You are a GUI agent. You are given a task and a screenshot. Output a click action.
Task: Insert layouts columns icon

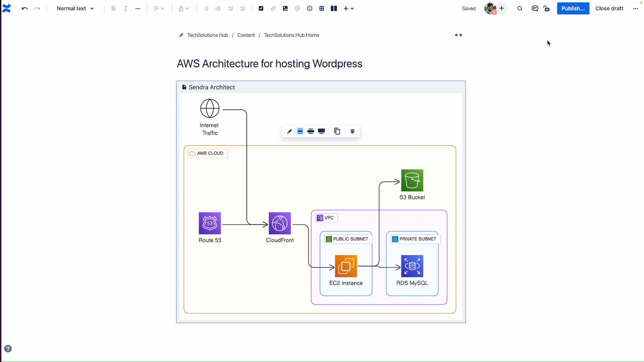334,8
